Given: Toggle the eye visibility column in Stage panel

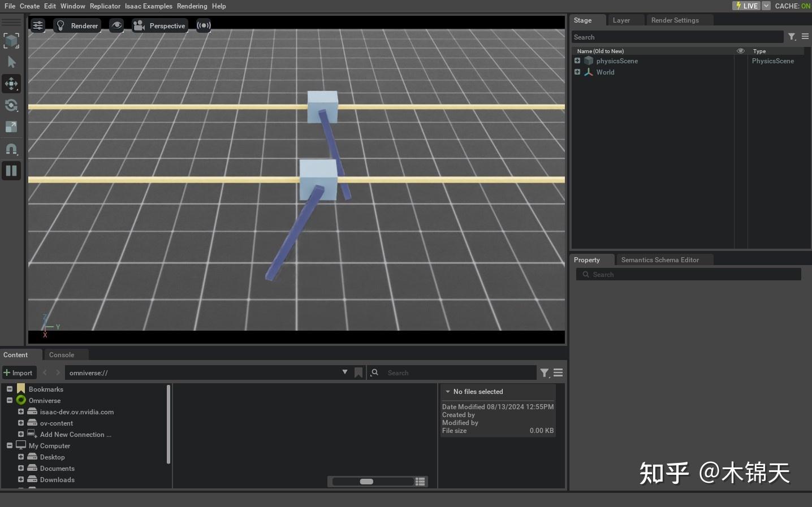Looking at the screenshot, I should tap(741, 50).
